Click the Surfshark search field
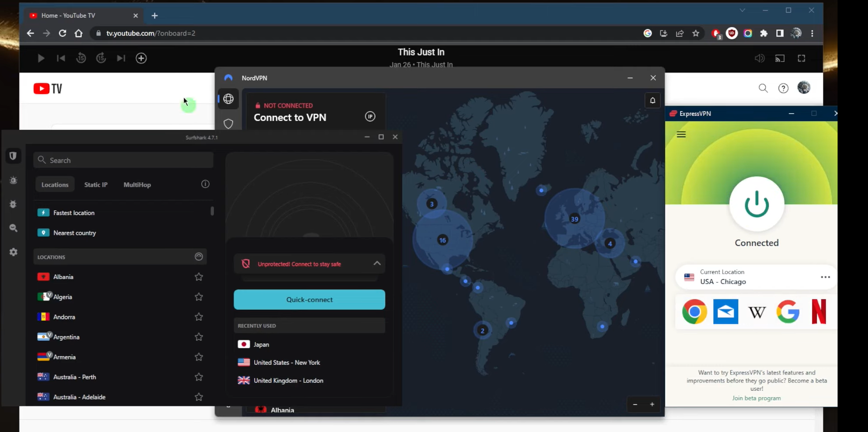The width and height of the screenshot is (868, 432). click(123, 160)
